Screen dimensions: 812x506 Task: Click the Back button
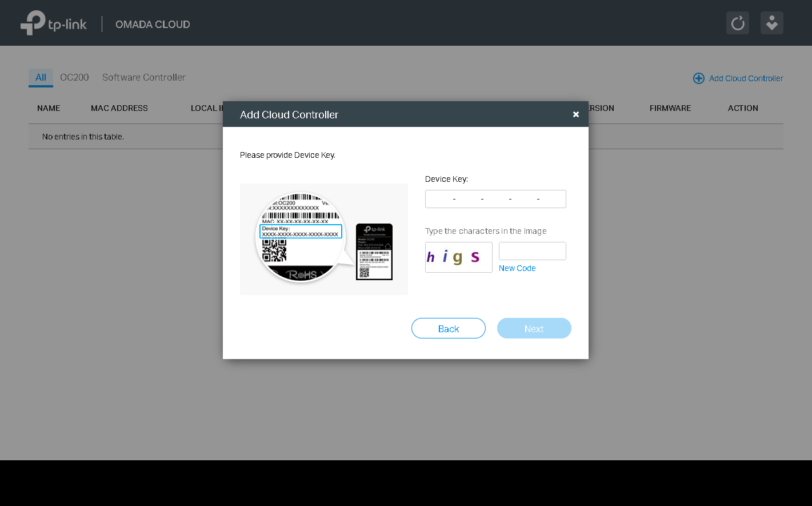(449, 328)
